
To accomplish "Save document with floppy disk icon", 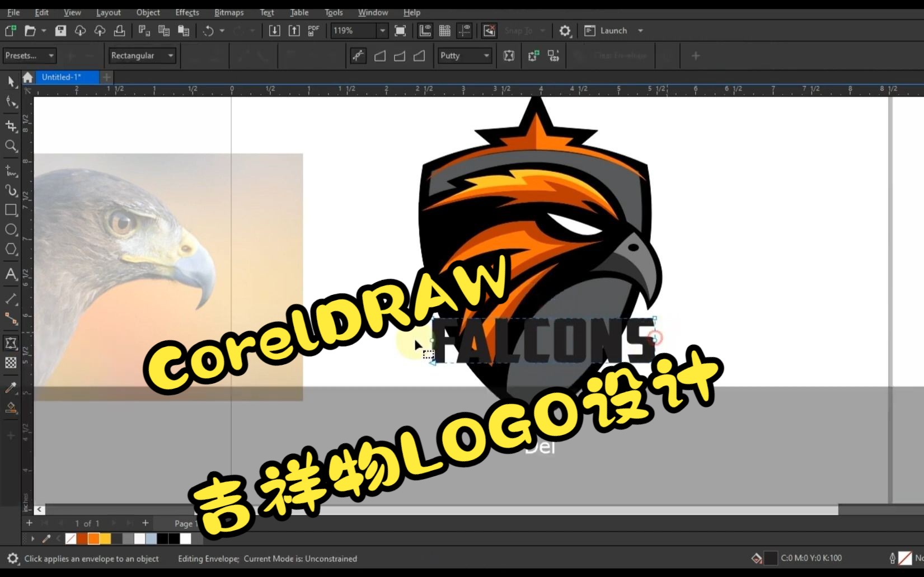I will 60,31.
